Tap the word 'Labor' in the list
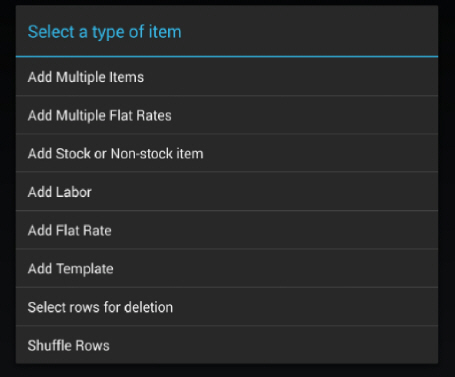The width and height of the screenshot is (455, 377). 74,192
